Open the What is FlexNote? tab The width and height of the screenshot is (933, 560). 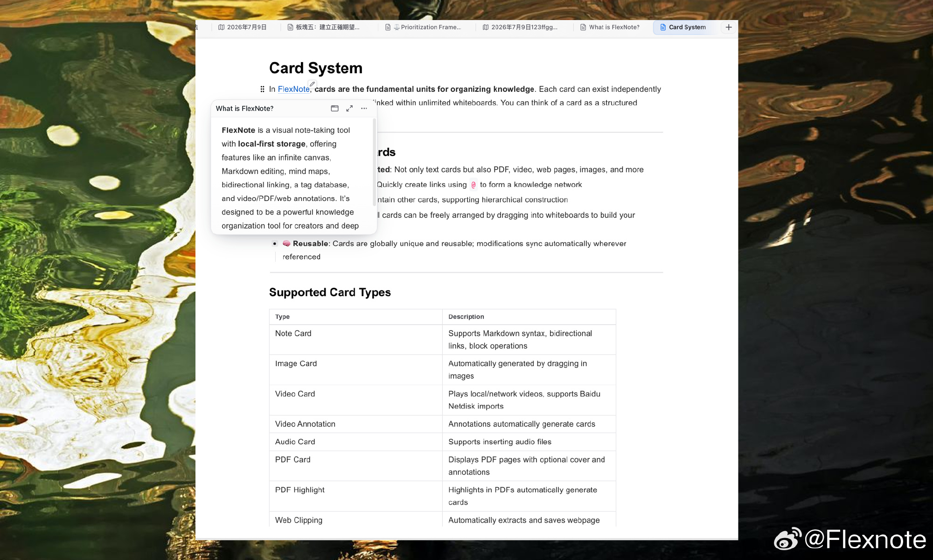pos(610,27)
